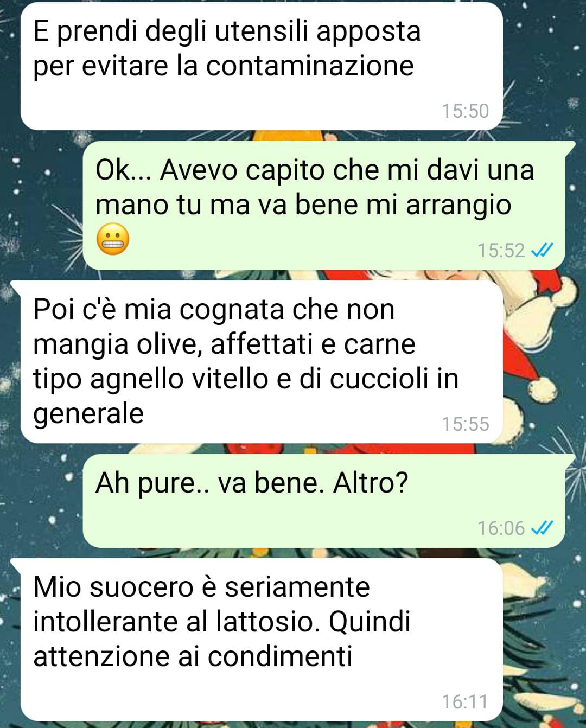Tap the word 'Altro?' in the sent message
The height and width of the screenshot is (728, 586).
point(371,483)
